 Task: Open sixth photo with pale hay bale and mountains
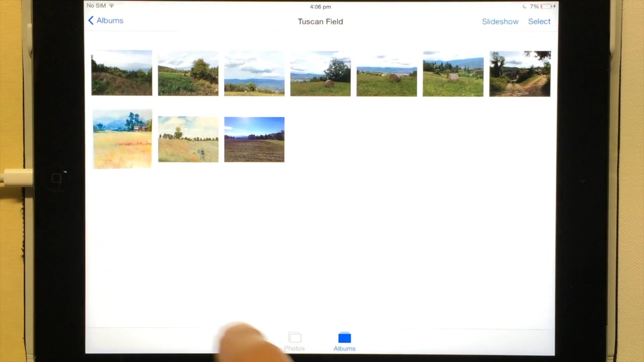click(x=453, y=74)
